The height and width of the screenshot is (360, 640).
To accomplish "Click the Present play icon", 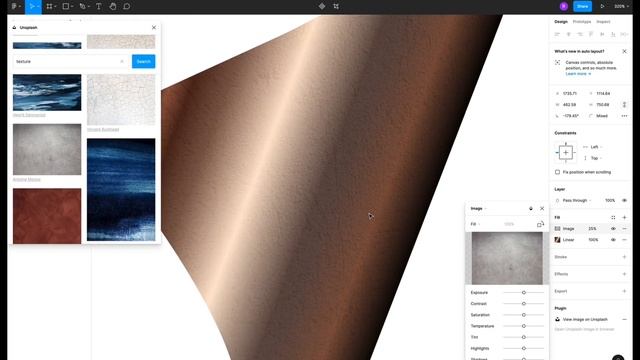I will point(602,6).
